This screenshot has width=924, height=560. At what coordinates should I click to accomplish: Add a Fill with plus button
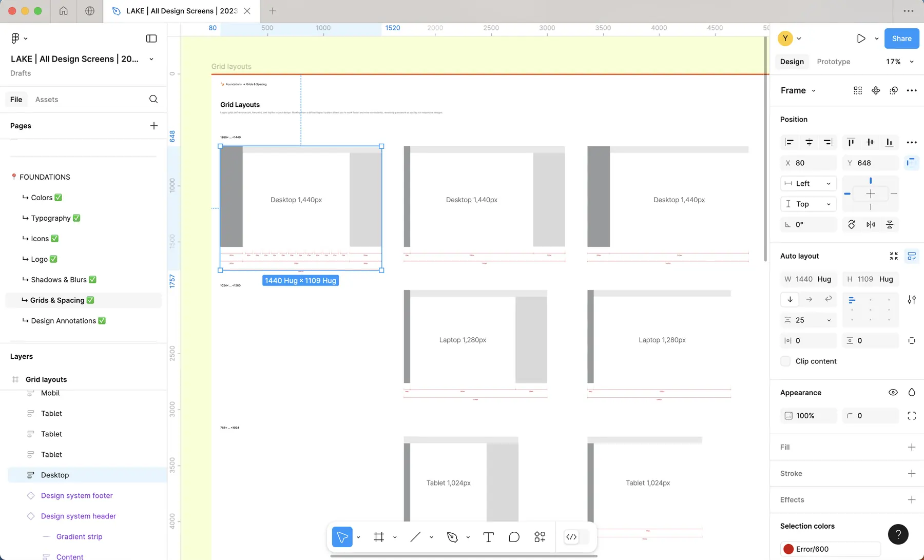(912, 447)
